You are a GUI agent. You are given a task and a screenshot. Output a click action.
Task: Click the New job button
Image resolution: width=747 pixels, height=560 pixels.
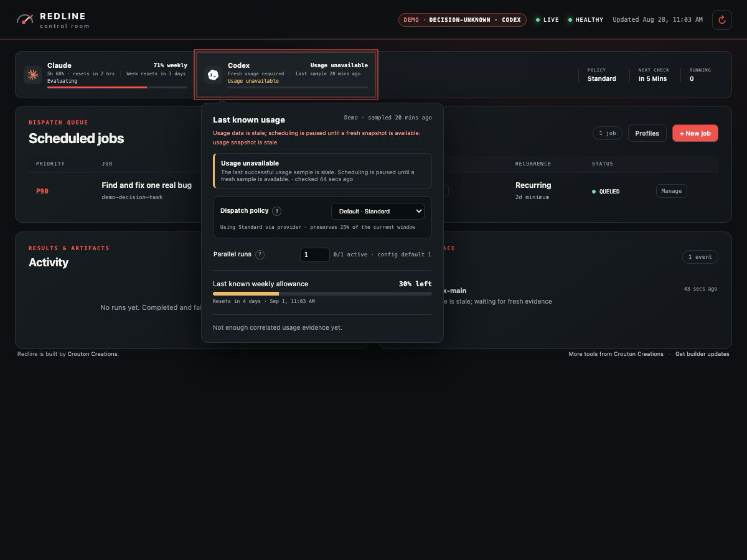tap(695, 133)
